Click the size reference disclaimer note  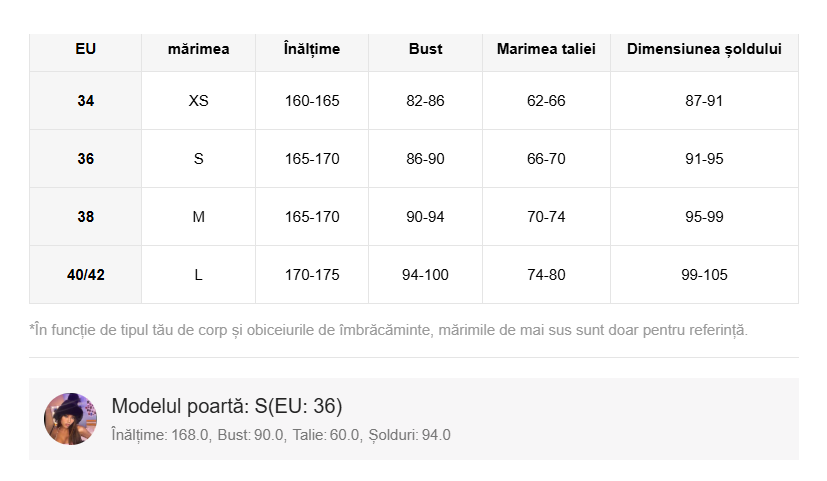click(x=389, y=330)
